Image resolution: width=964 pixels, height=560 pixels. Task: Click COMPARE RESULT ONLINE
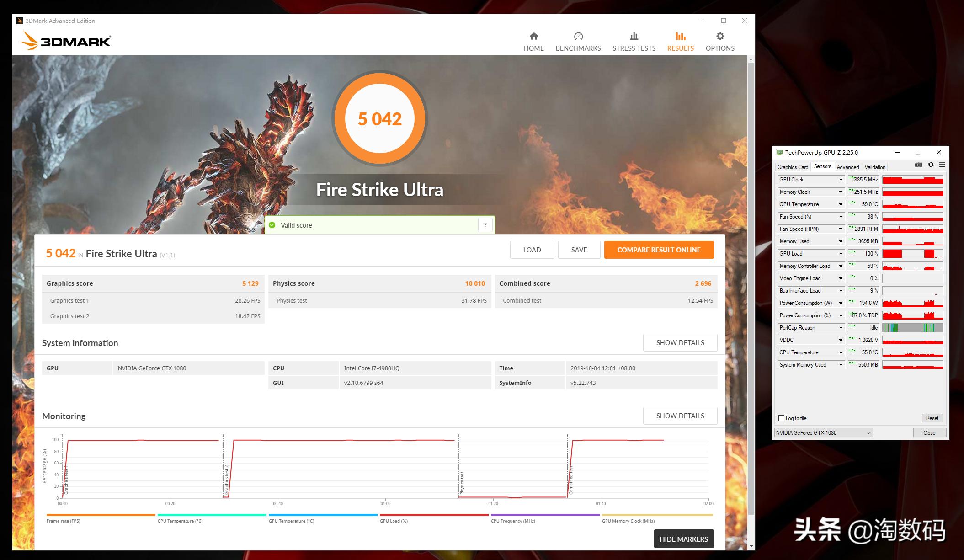coord(658,250)
